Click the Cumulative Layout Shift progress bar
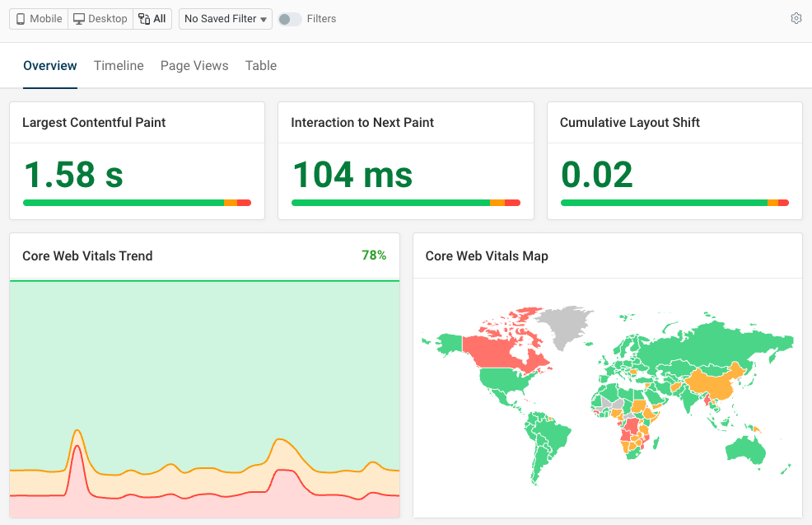The width and height of the screenshot is (812, 525). (674, 202)
